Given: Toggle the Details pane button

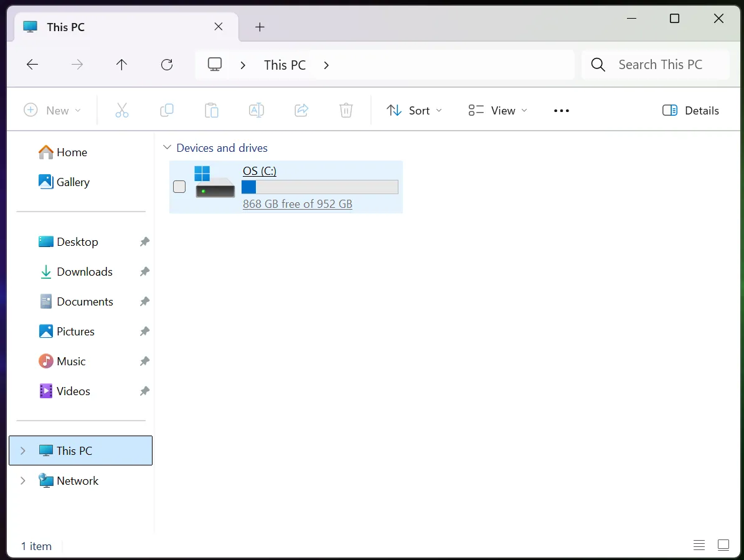Looking at the screenshot, I should pos(690,111).
